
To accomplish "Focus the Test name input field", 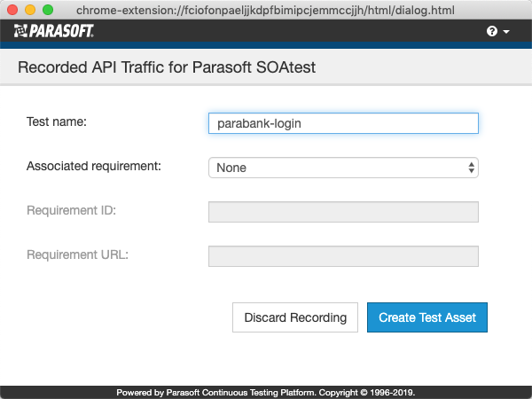I will [x=343, y=123].
